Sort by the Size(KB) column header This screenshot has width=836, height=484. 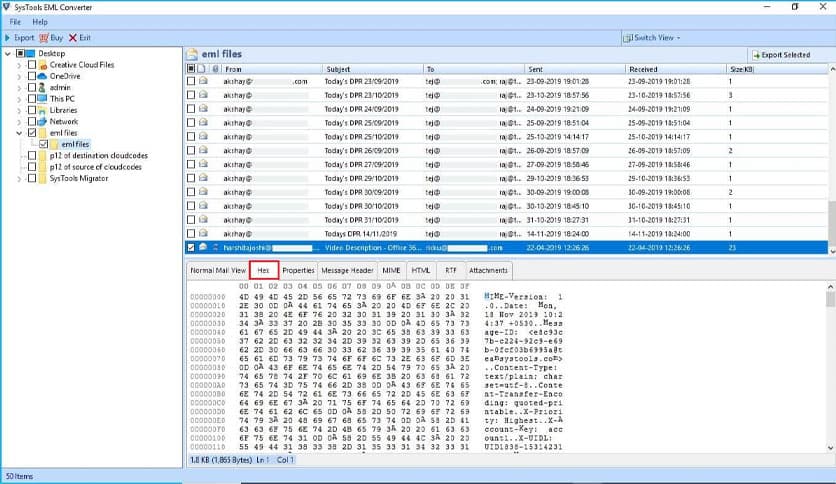click(777, 69)
